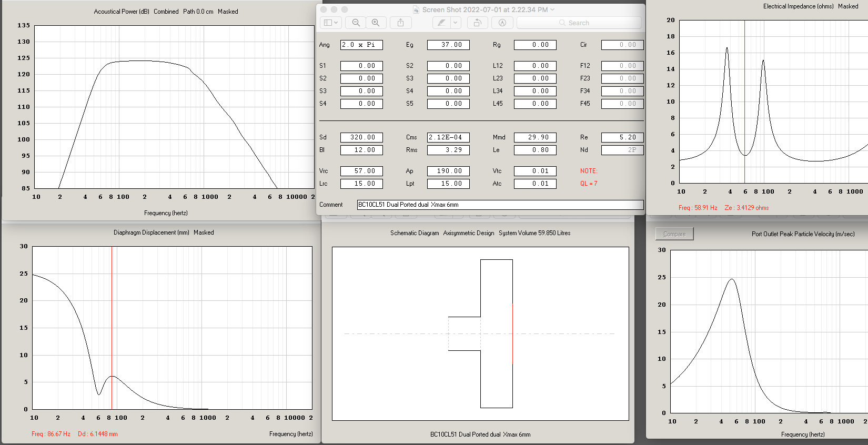
Task: Click the L45 field showing 0.00
Action: (x=535, y=104)
